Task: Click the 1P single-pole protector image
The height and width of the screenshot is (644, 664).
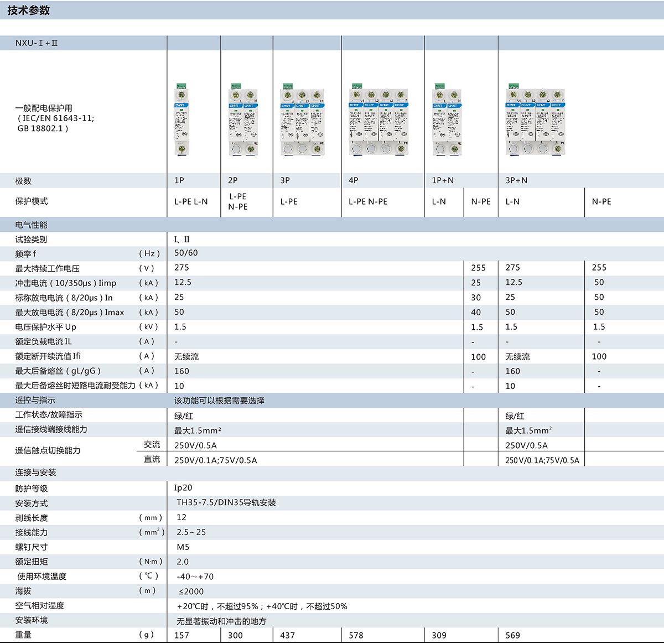Action: coord(181,119)
